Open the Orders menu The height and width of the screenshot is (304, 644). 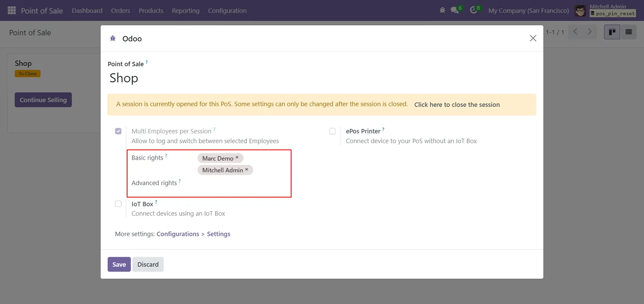pyautogui.click(x=121, y=10)
